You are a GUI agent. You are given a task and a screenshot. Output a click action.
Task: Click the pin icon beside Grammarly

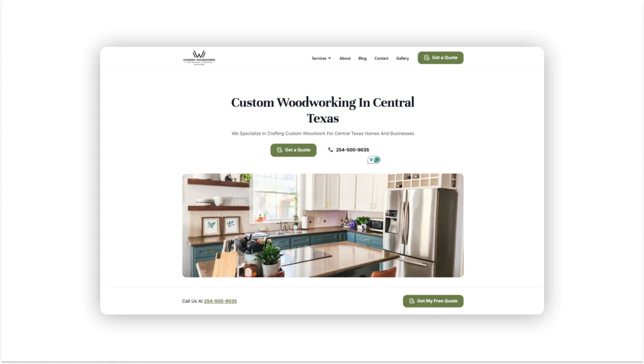pos(371,160)
